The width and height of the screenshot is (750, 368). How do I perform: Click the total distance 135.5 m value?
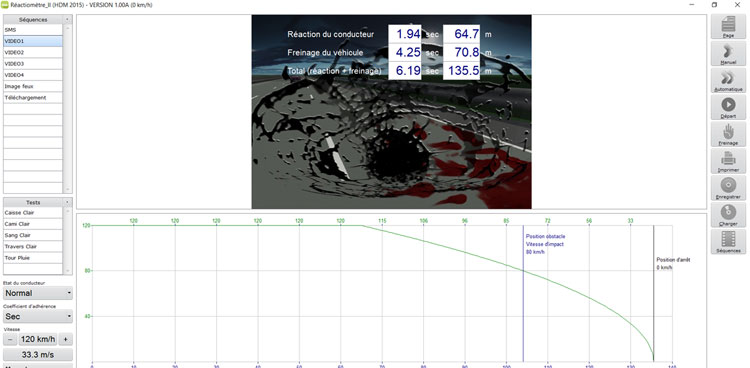pos(462,71)
